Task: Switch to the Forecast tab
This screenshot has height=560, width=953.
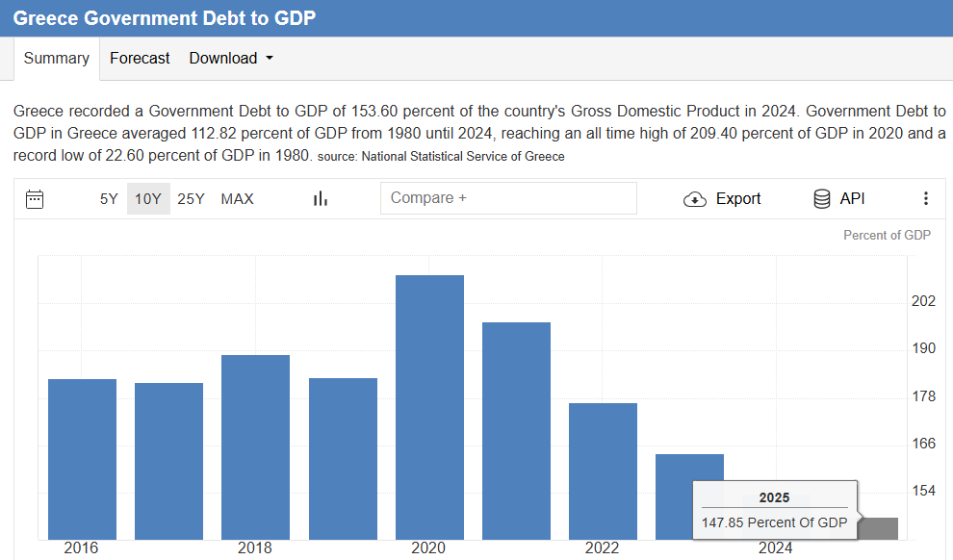Action: (x=140, y=59)
